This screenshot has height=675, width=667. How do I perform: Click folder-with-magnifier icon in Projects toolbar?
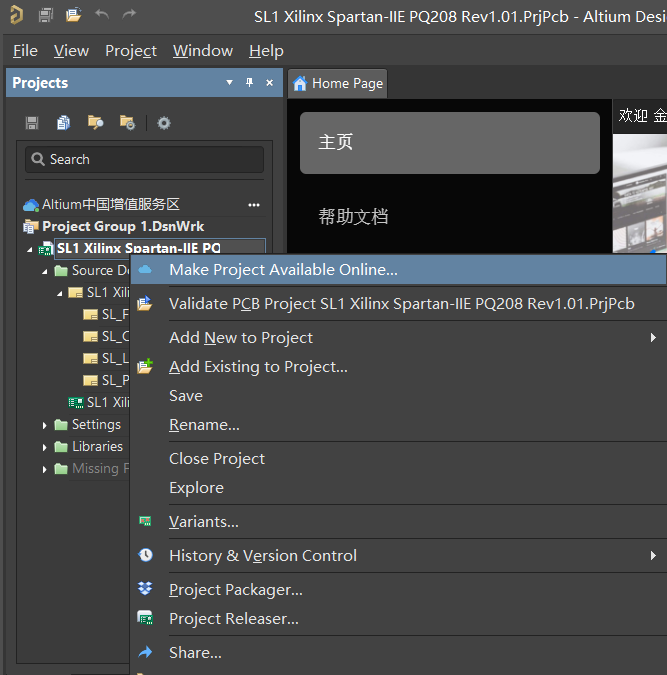[95, 123]
